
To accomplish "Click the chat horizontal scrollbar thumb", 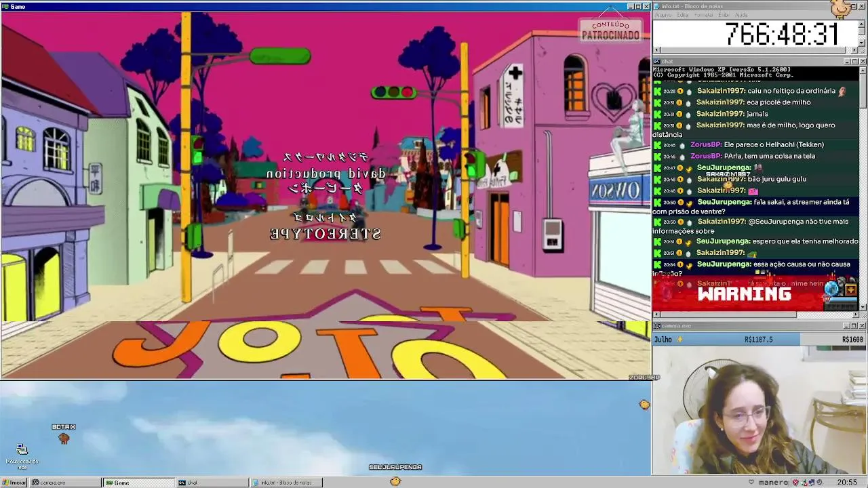I will tap(728, 314).
